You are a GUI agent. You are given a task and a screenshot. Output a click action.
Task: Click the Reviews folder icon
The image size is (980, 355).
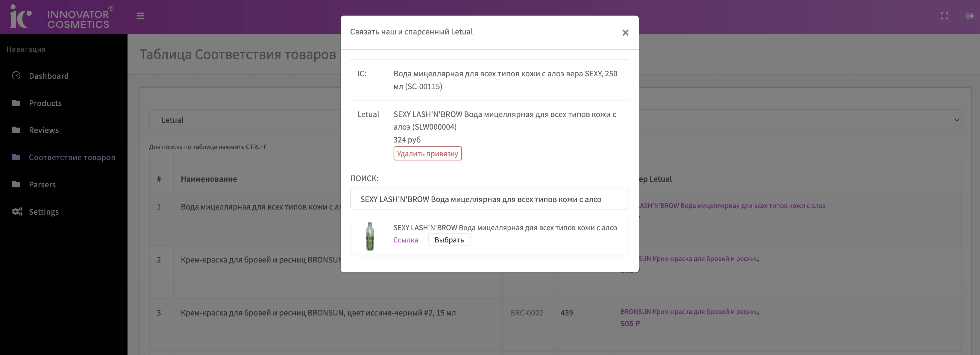16,130
